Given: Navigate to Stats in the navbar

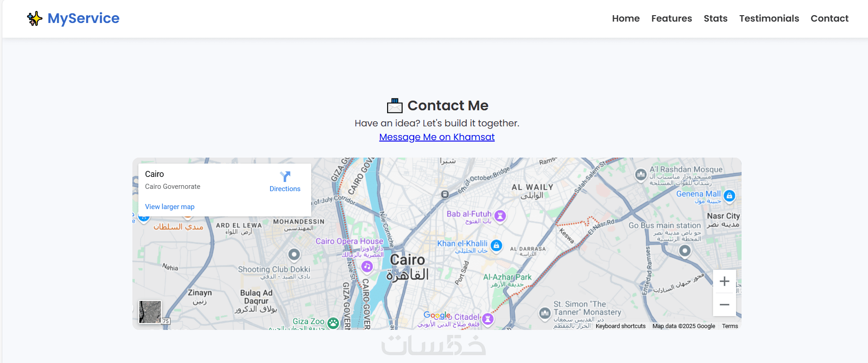Looking at the screenshot, I should tap(715, 18).
